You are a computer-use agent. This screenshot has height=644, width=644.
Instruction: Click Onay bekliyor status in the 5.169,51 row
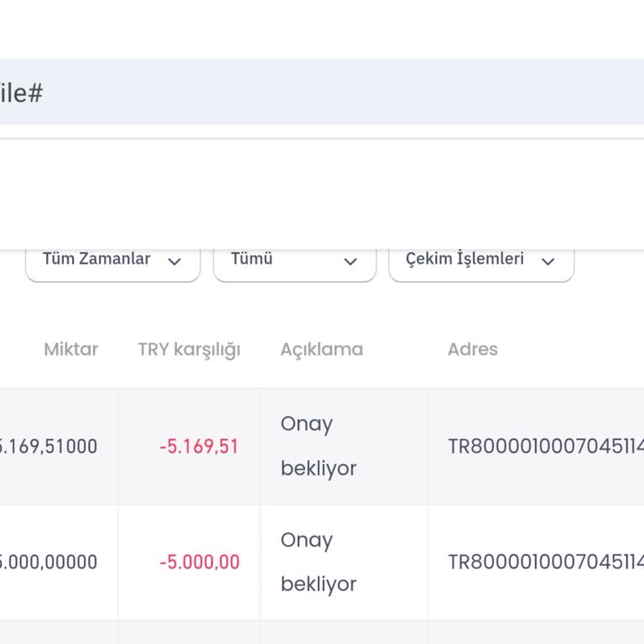319,446
